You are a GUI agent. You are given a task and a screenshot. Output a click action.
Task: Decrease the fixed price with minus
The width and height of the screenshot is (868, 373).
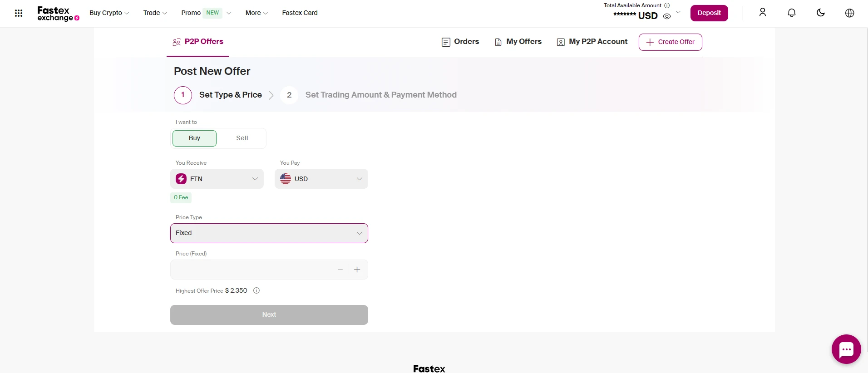(340, 270)
